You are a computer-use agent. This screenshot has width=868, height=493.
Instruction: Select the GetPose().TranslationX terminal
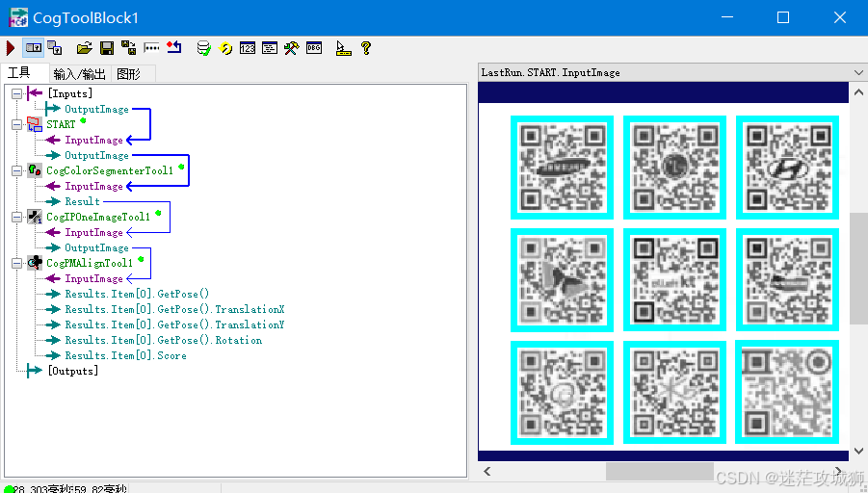(174, 309)
